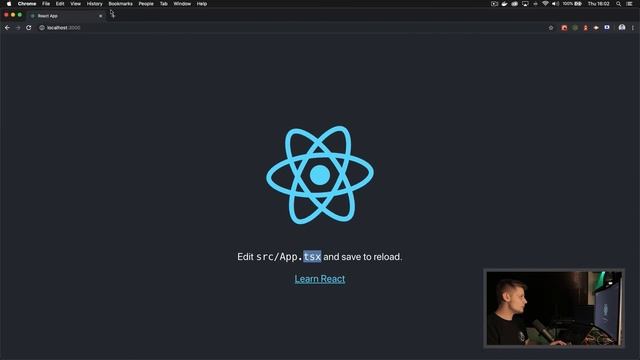Select the React App tab
Viewport: 640px width, 360px height.
pos(65,16)
